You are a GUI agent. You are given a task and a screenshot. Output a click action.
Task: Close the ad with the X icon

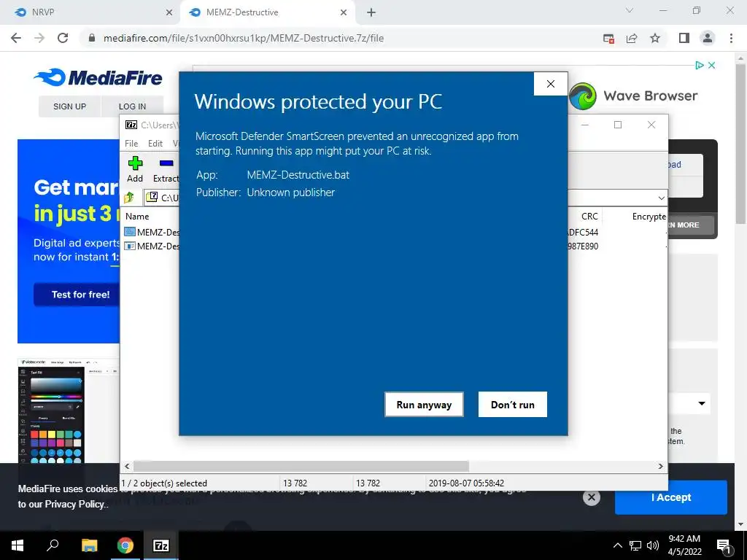tap(712, 65)
